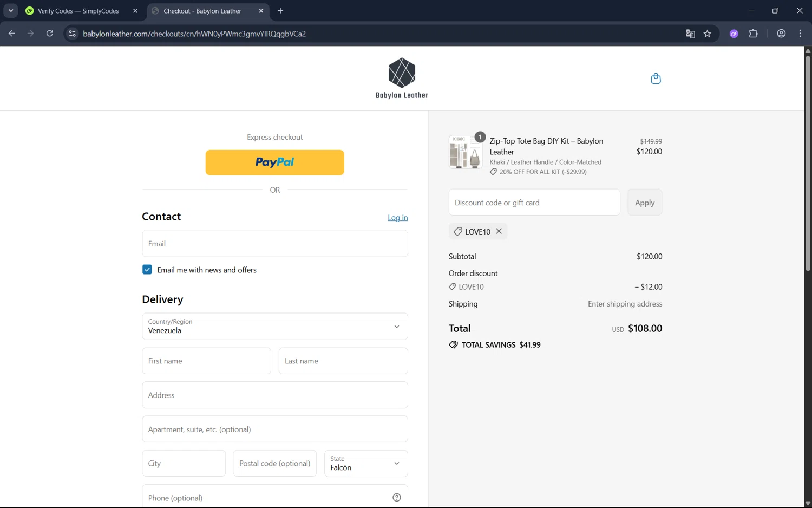Click the Enter shipping address text
Image resolution: width=812 pixels, height=508 pixels.
click(625, 304)
